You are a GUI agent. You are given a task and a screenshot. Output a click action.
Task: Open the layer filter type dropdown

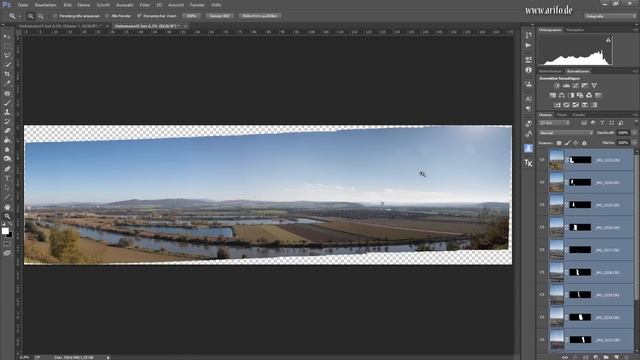point(554,123)
